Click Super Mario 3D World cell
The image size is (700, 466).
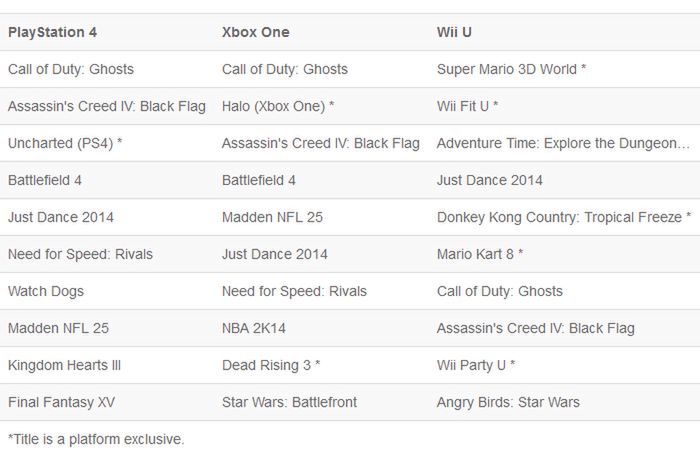511,69
